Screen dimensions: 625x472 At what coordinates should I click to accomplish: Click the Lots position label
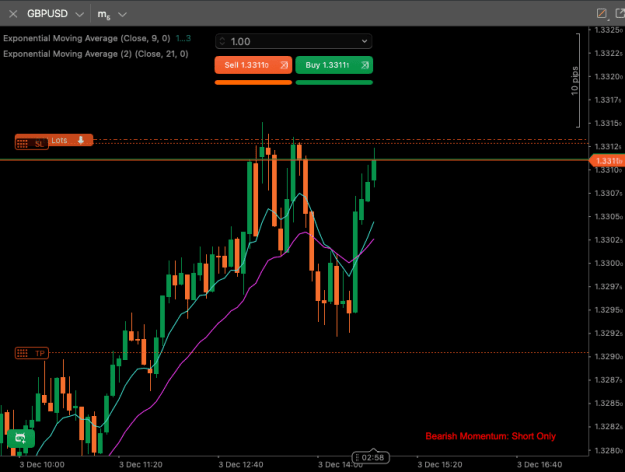[x=69, y=140]
